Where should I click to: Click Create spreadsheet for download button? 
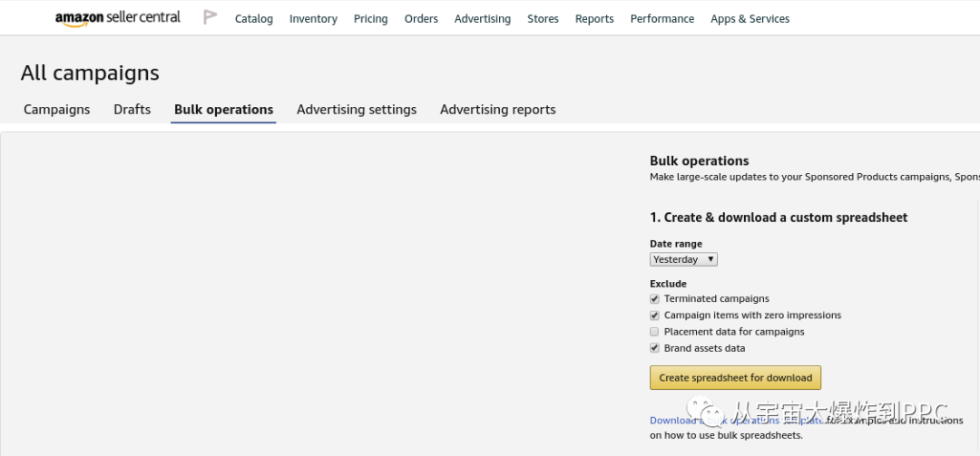click(735, 378)
